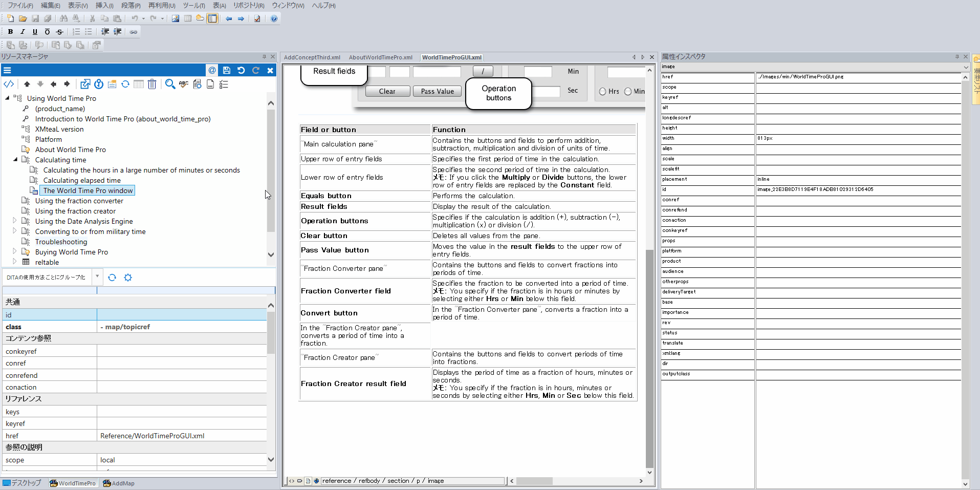
Task: Open the リポジトリ(R) menu
Action: (x=249, y=5)
